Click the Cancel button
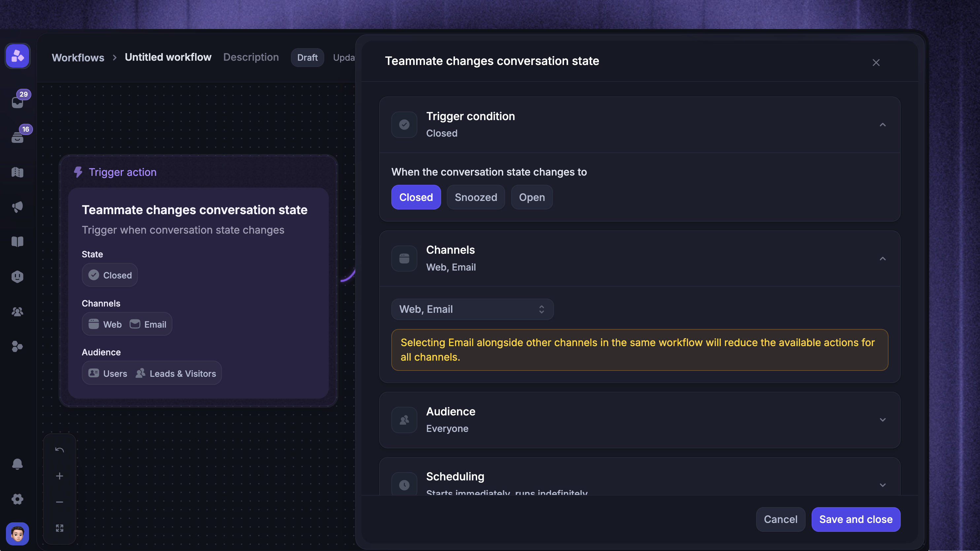Viewport: 980px width, 551px height. [x=780, y=519]
